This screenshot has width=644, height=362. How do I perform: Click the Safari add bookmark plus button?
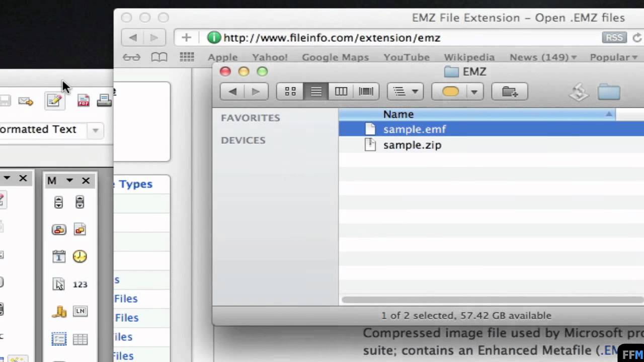[x=186, y=38]
